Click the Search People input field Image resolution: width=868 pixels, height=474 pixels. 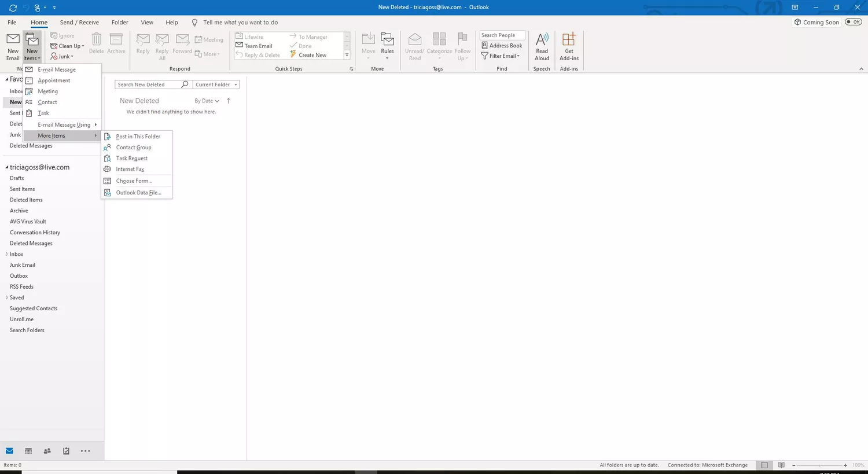(502, 35)
